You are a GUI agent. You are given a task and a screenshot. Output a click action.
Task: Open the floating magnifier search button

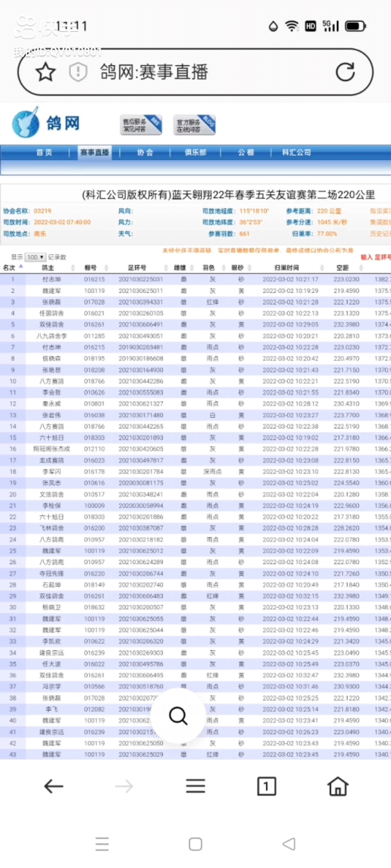click(x=178, y=716)
